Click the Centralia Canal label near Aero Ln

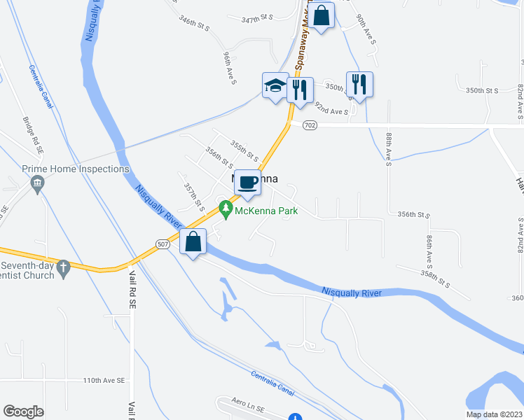click(x=273, y=384)
